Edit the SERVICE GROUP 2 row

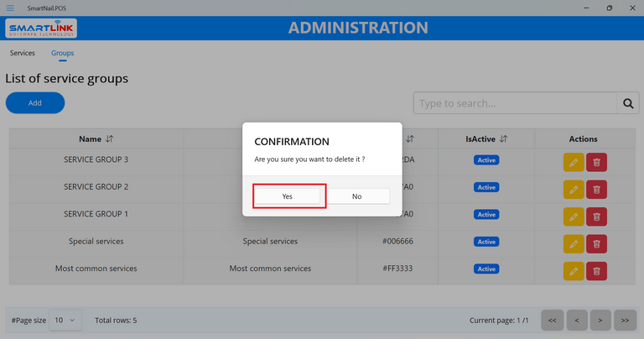tap(574, 190)
